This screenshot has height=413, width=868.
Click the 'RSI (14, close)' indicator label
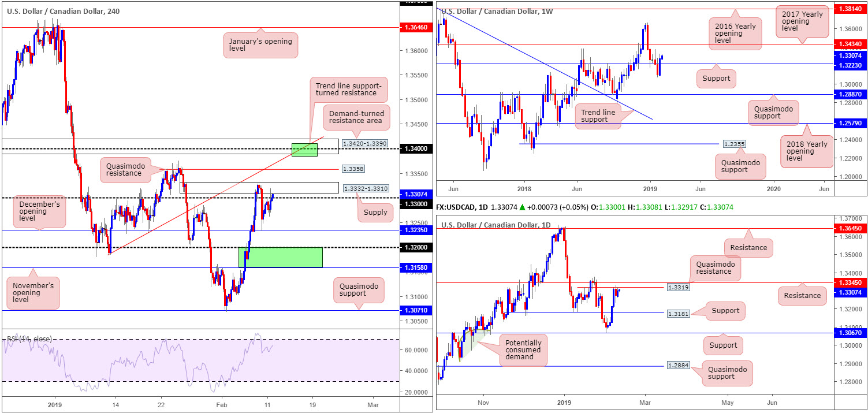pyautogui.click(x=29, y=338)
